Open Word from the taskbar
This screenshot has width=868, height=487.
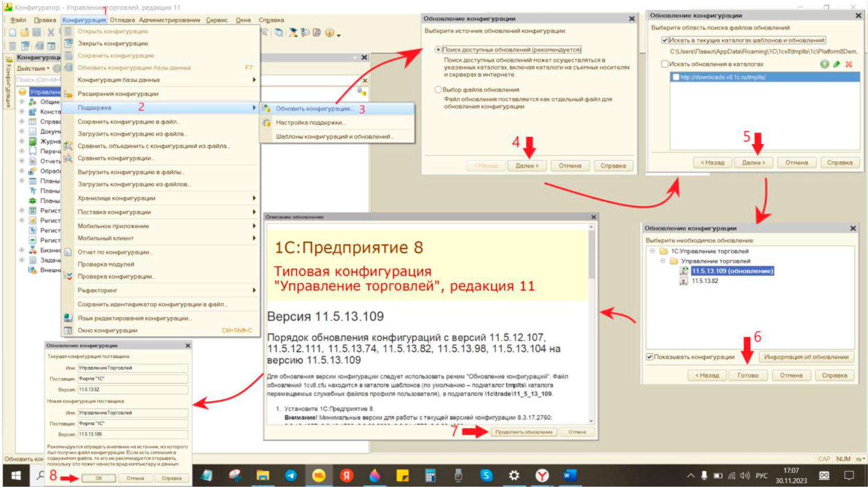[570, 475]
